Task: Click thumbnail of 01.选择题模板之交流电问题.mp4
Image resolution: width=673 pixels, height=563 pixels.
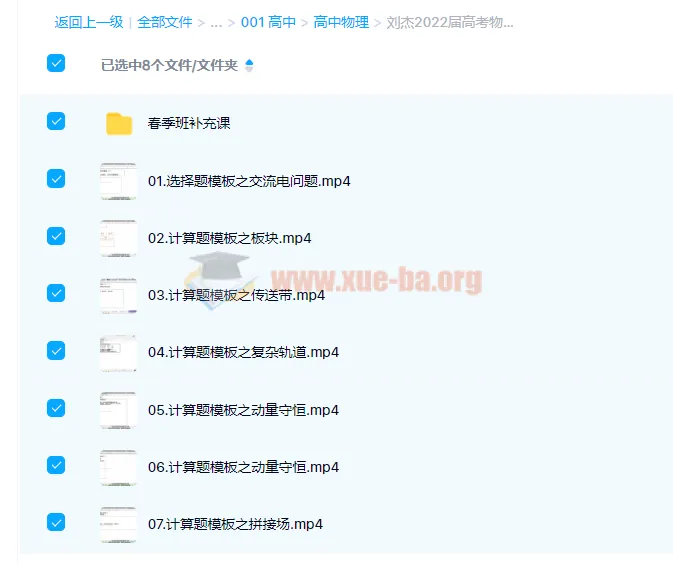Action: coord(118,181)
